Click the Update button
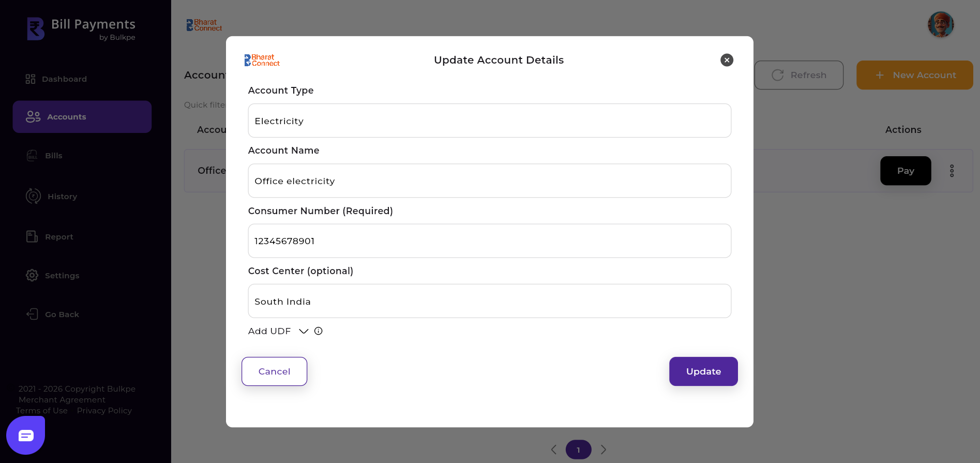Screen dimensions: 980x463 [x=703, y=371]
